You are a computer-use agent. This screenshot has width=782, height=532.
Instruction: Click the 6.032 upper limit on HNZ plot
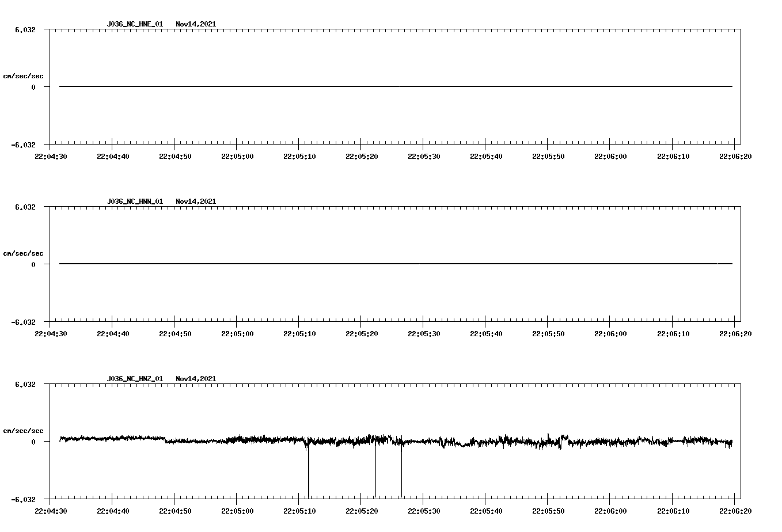[25, 384]
